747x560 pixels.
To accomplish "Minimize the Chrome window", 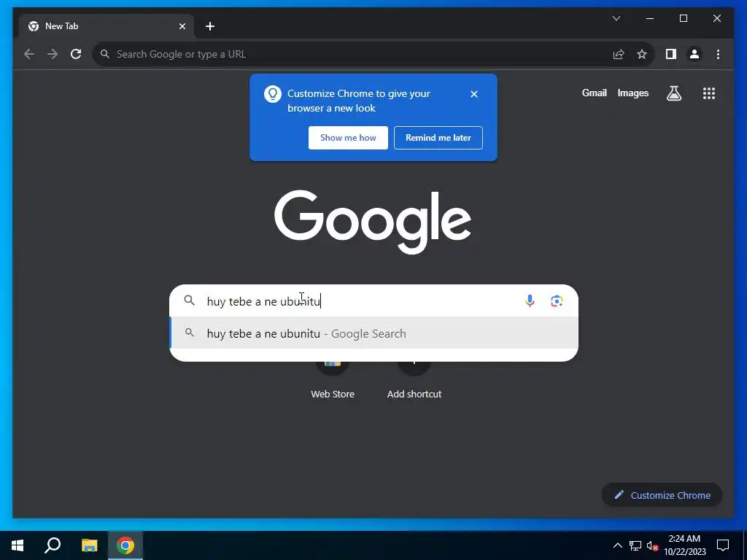I will (650, 18).
